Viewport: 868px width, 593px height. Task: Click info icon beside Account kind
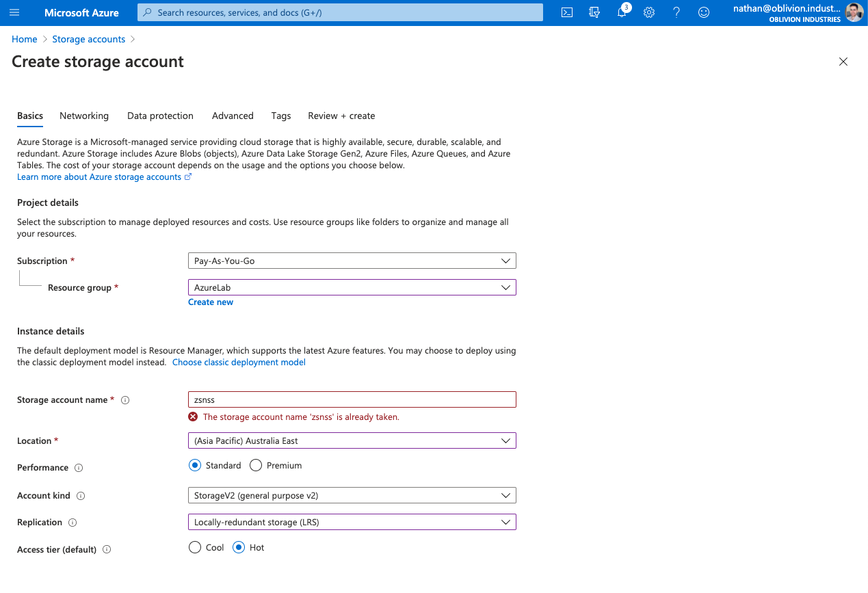[x=81, y=496]
